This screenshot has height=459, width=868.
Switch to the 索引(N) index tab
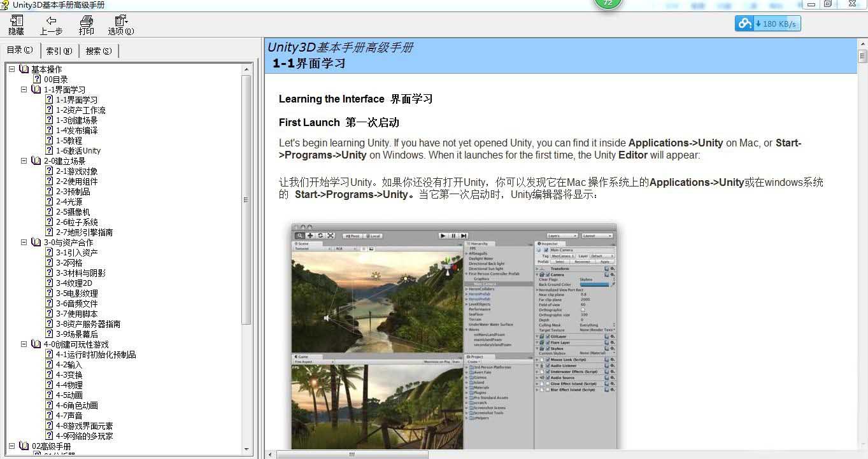pos(59,51)
